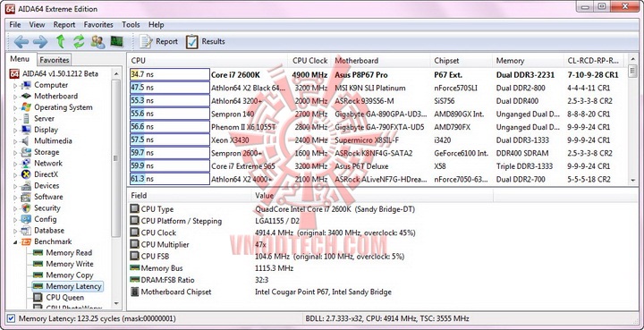Click the green Up arrow icon

coord(61,41)
